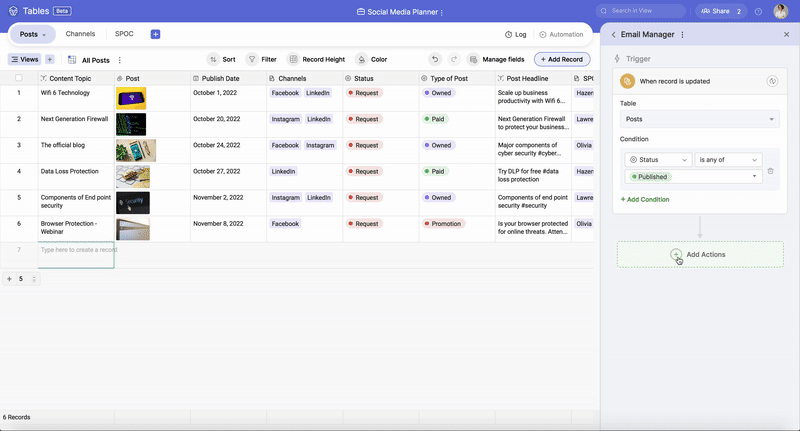This screenshot has height=431, width=800.
Task: Open the Table dropdown showing Posts
Action: click(x=699, y=119)
